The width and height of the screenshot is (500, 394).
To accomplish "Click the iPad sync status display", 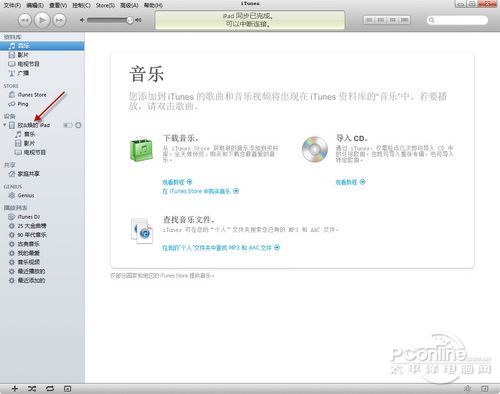I will (250, 20).
